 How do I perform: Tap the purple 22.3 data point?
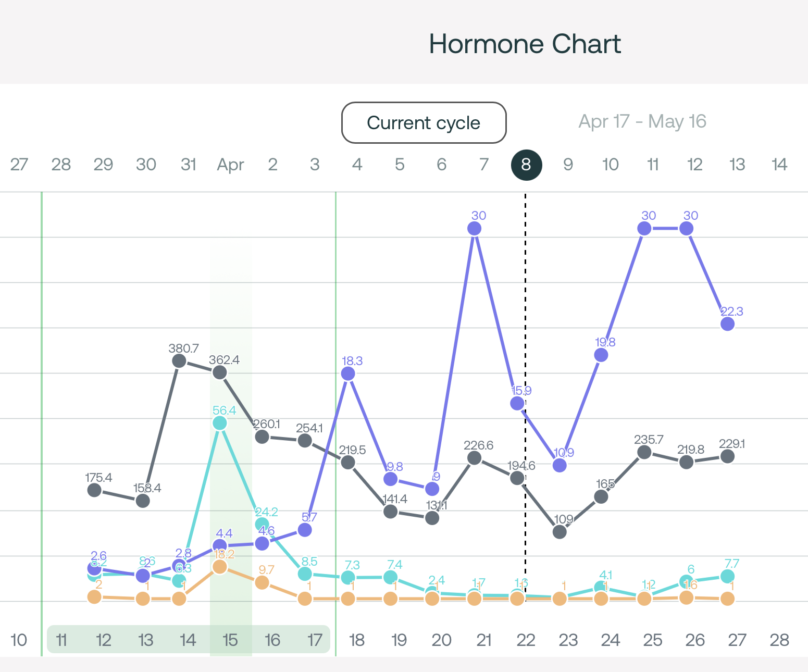[x=728, y=324]
